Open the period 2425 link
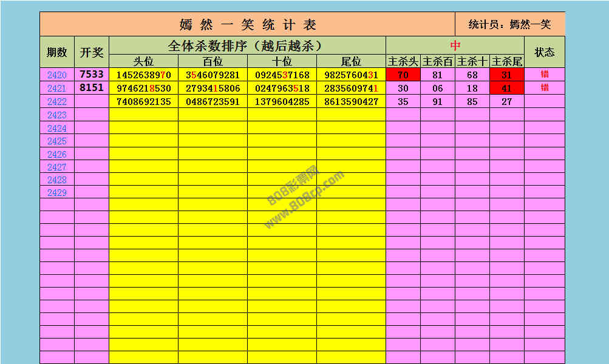 [x=57, y=141]
